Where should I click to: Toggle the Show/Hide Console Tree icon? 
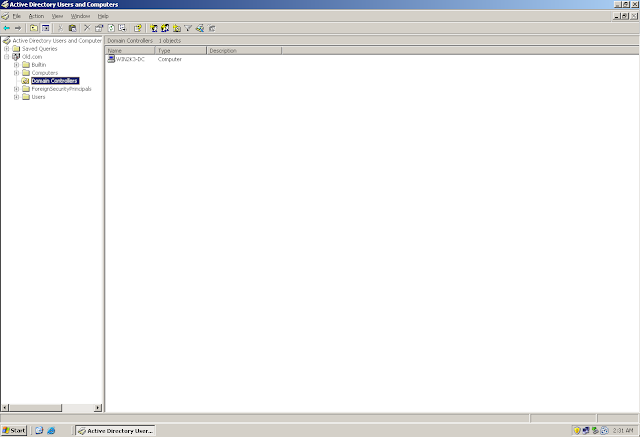pos(46,28)
